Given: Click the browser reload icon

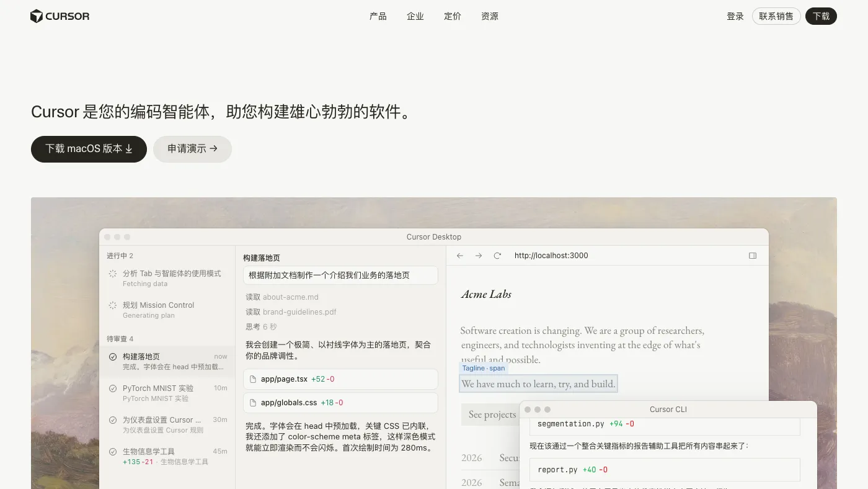Looking at the screenshot, I should [497, 256].
